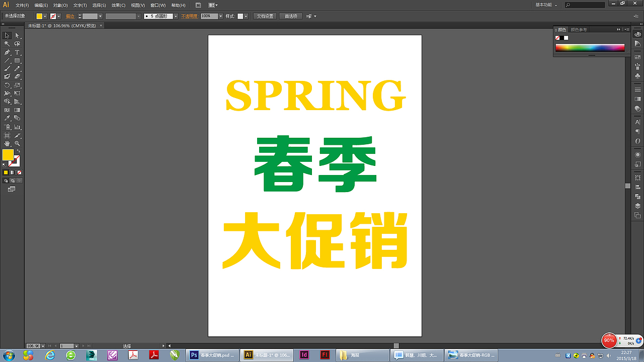Open the fill color dropdown in control bar
This screenshot has height=362, width=644.
tap(45, 16)
